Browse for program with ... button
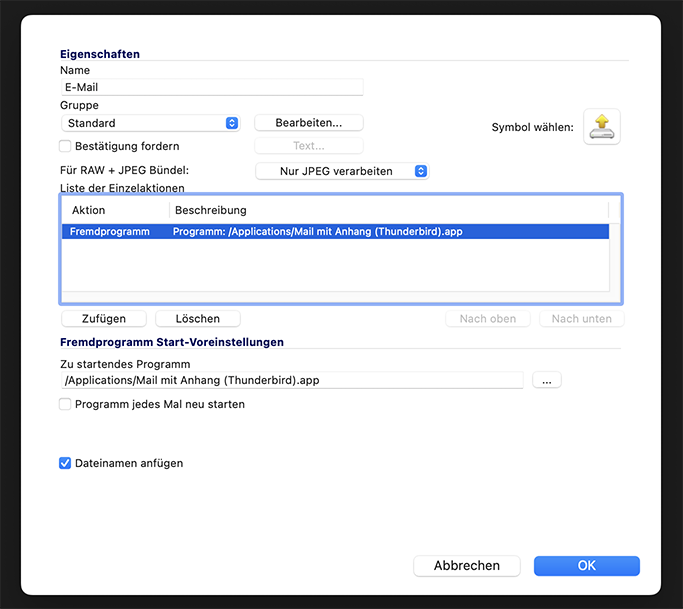 [x=547, y=380]
